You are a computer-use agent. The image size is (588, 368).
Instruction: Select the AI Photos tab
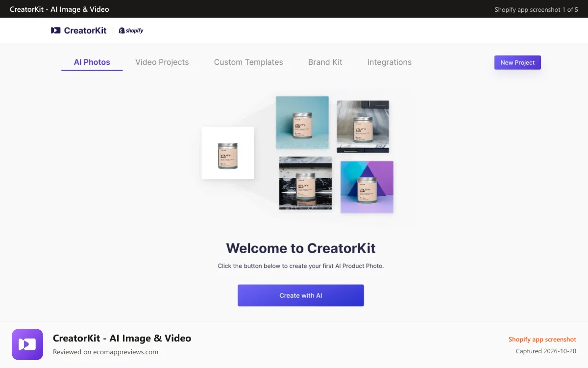tap(92, 62)
